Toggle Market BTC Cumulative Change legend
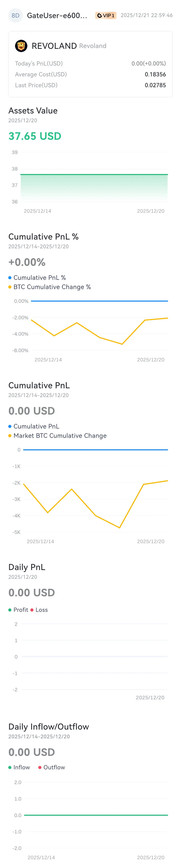181x868 pixels. point(57,436)
